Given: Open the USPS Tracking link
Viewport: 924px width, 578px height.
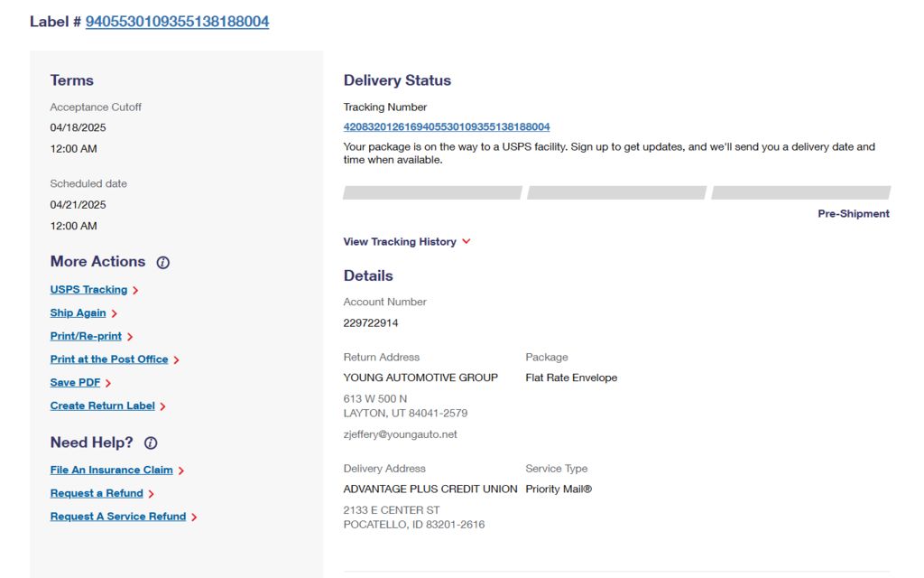Looking at the screenshot, I should tap(89, 290).
